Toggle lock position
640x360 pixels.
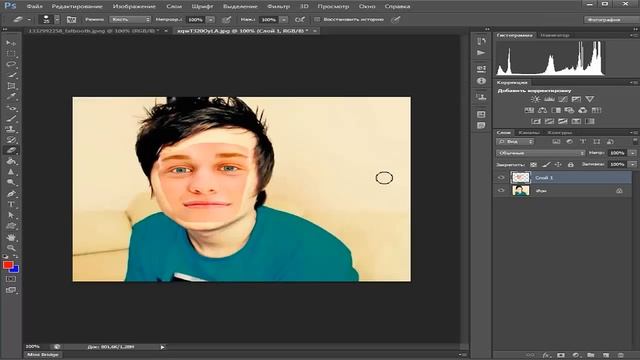click(558, 164)
